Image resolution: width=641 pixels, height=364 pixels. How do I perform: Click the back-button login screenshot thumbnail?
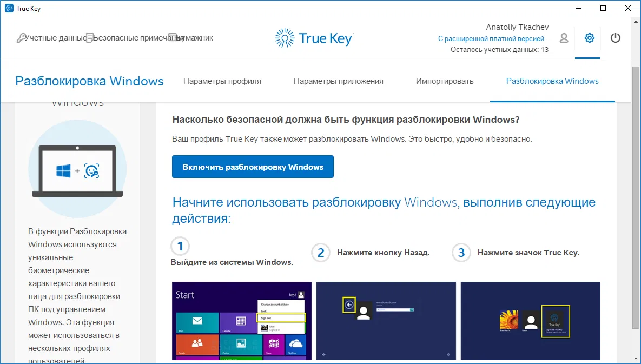tap(386, 321)
